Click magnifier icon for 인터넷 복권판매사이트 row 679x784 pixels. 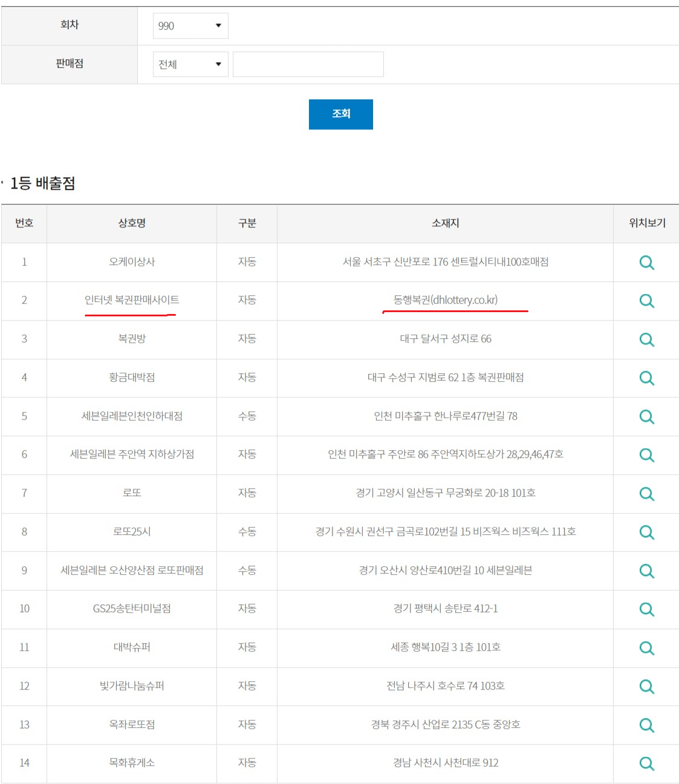pos(646,301)
